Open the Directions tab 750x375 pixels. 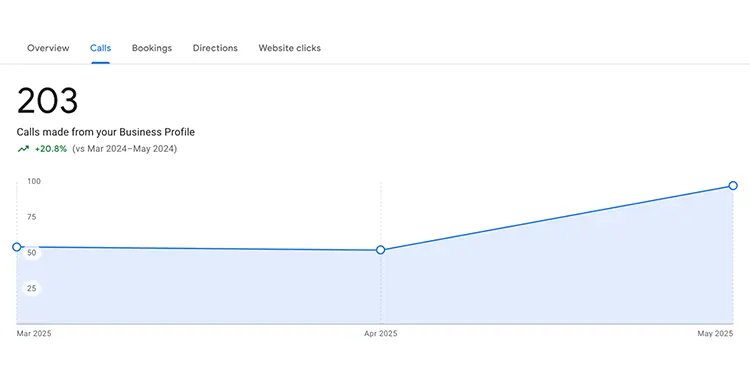pyautogui.click(x=215, y=48)
